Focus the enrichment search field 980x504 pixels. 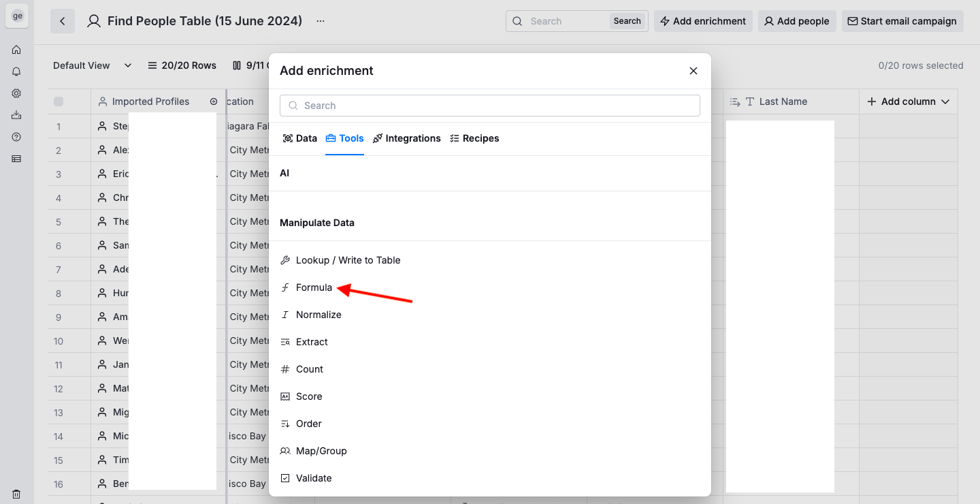tap(490, 106)
